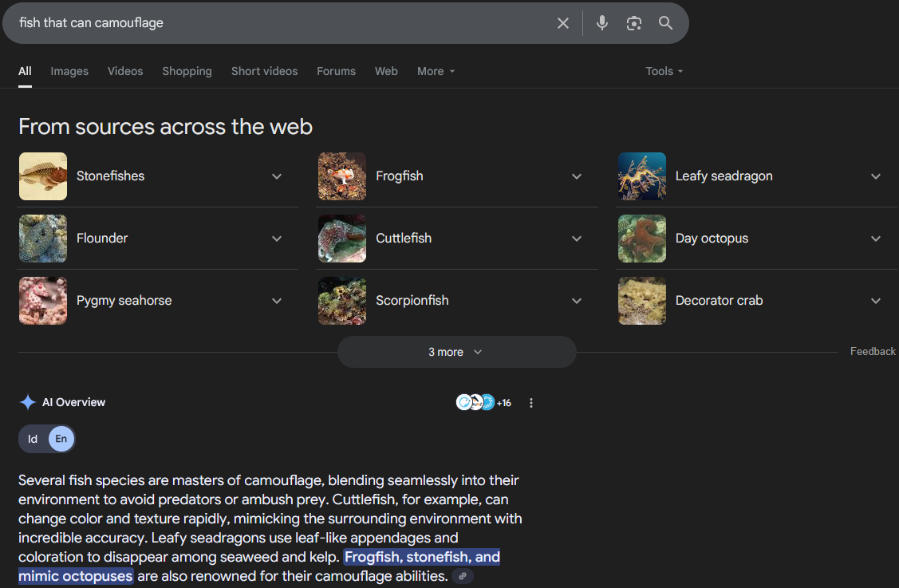The width and height of the screenshot is (899, 588).
Task: Click the 'Scorpionfish' label
Action: tap(412, 301)
